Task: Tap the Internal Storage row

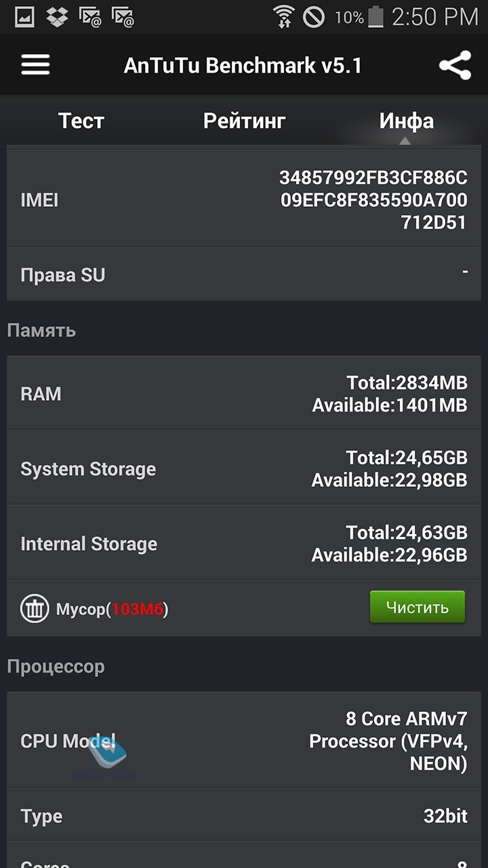Action: (244, 543)
